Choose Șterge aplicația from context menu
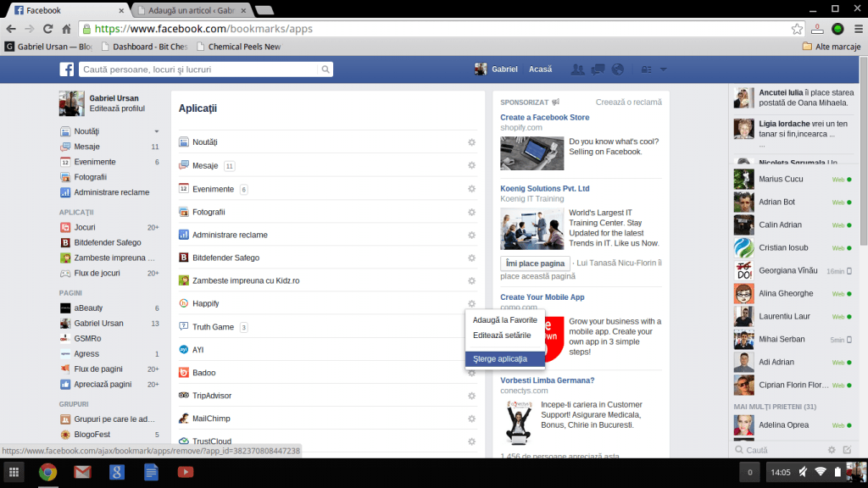This screenshot has width=868, height=488. tap(505, 359)
